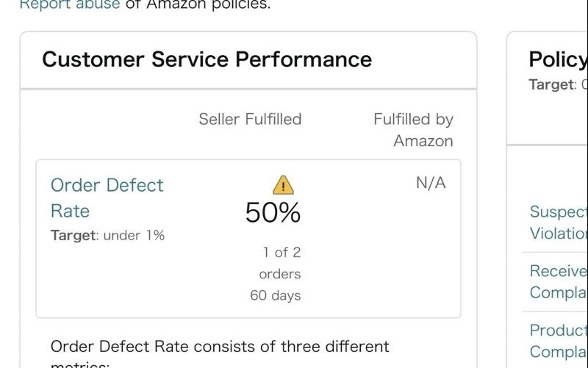Click the "1 of 2 orders" text
This screenshot has width=588, height=368.
280,263
